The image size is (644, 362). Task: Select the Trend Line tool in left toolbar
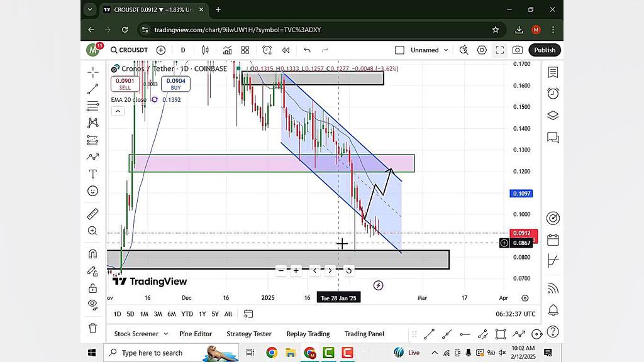tap(93, 89)
